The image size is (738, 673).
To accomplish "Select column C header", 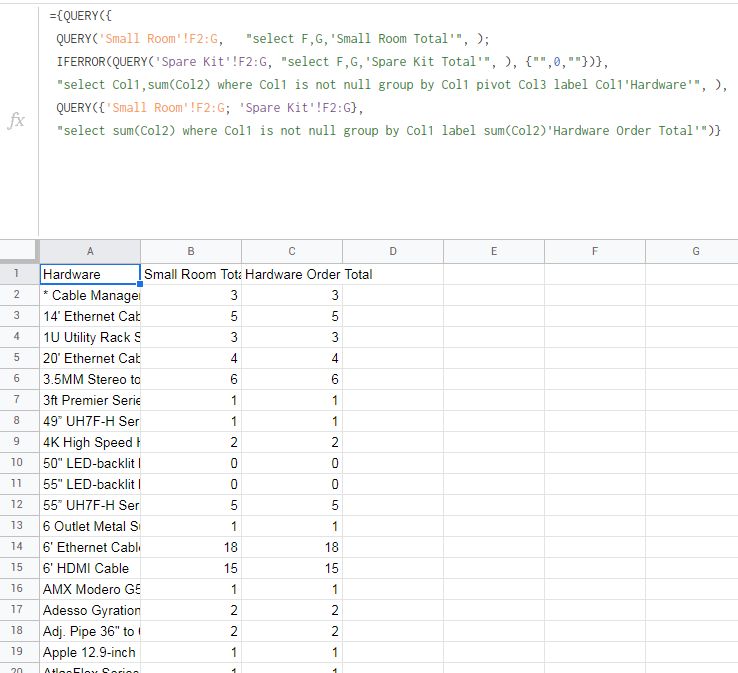I will coord(292,251).
